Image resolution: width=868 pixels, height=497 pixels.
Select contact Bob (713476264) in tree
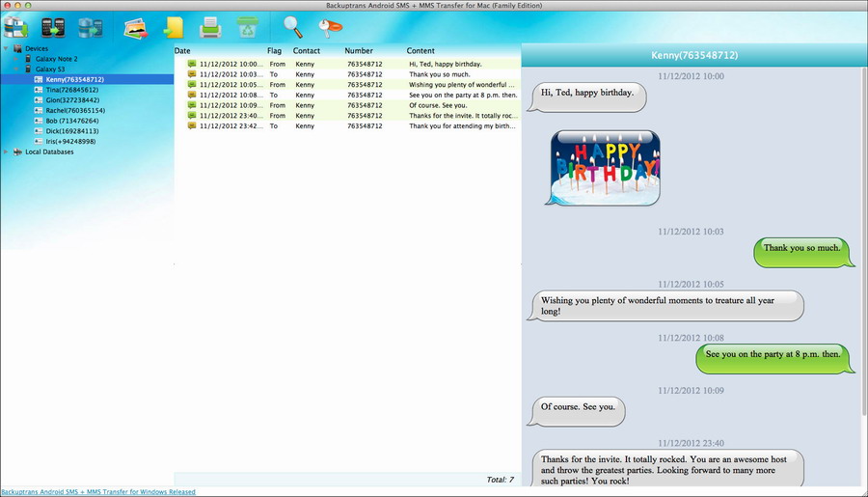pos(72,121)
